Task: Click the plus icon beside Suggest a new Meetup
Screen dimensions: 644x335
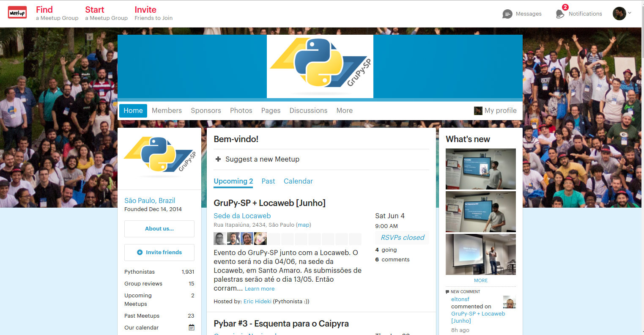Action: click(218, 159)
